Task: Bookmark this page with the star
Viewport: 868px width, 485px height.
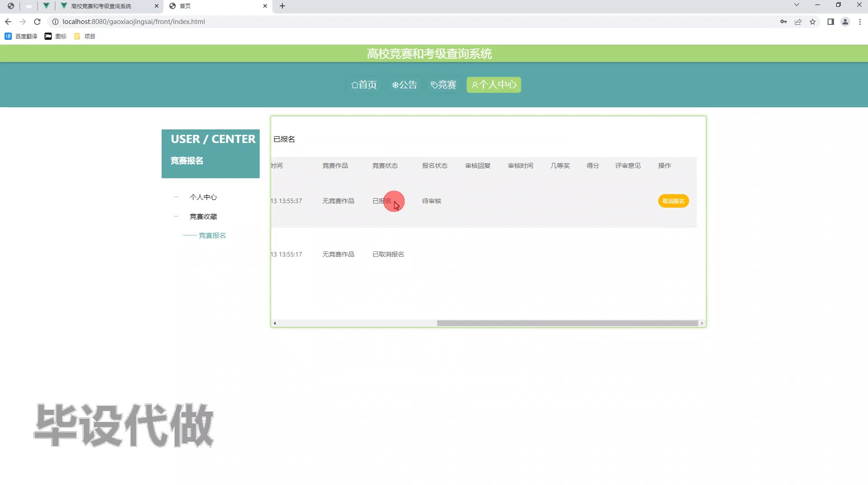Action: tap(812, 22)
